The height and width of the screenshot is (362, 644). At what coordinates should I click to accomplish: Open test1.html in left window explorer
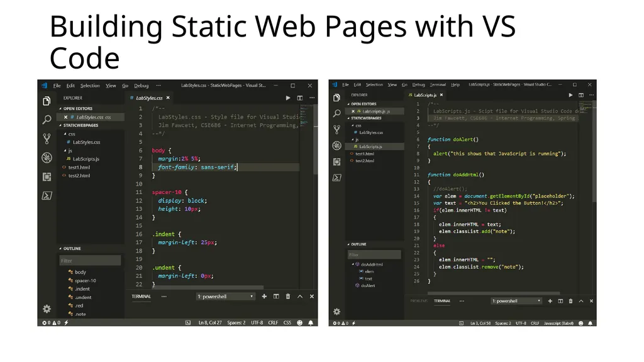point(79,167)
